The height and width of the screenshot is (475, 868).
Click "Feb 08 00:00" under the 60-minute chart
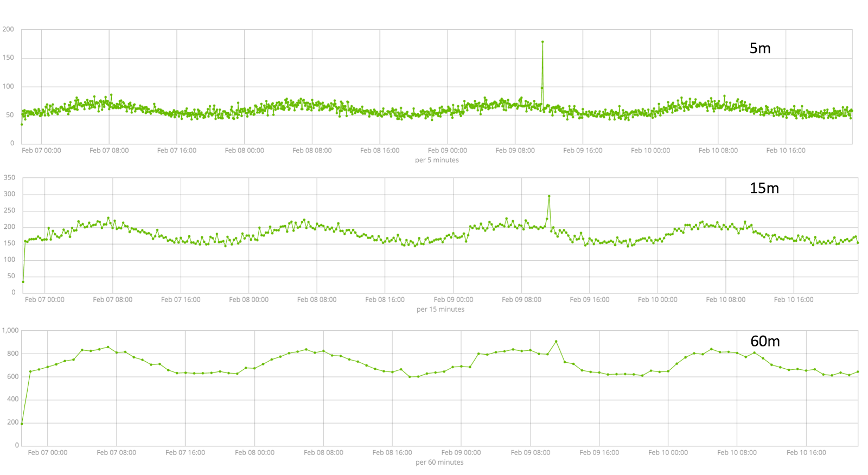pyautogui.click(x=254, y=452)
